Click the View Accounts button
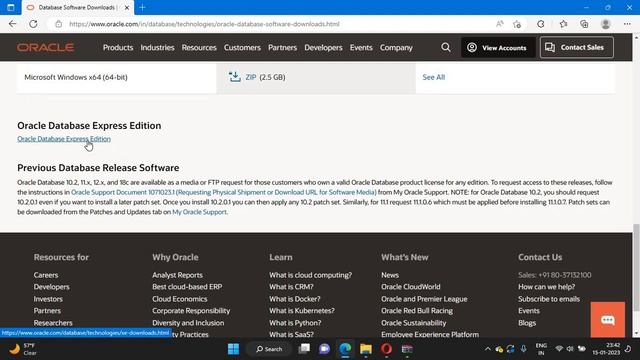Viewport: 640px width, 360px height. tap(498, 47)
